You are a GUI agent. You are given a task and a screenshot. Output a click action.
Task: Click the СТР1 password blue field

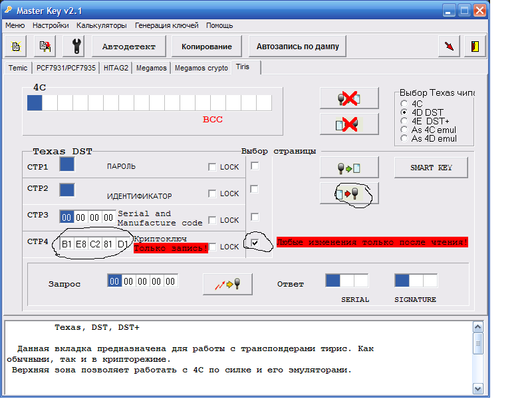click(x=67, y=164)
